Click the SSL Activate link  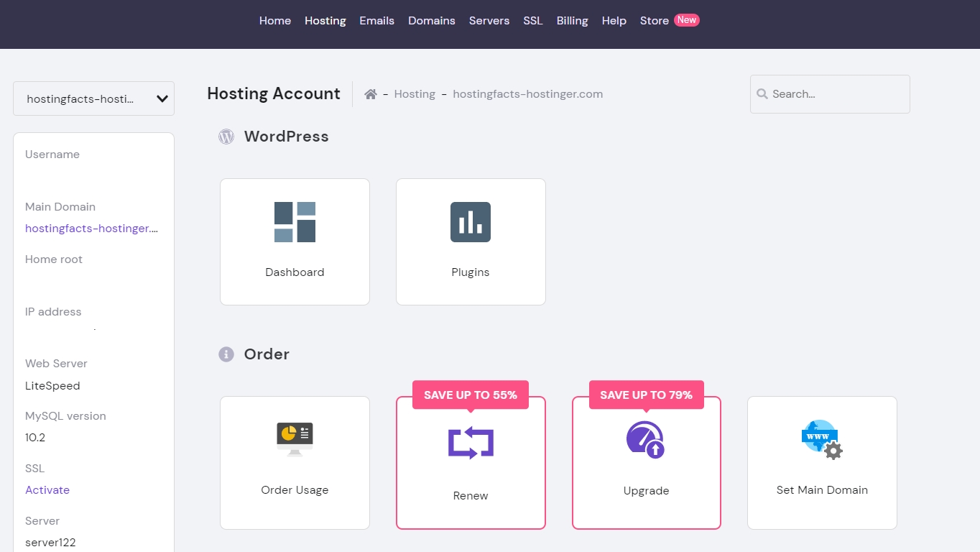pos(47,490)
